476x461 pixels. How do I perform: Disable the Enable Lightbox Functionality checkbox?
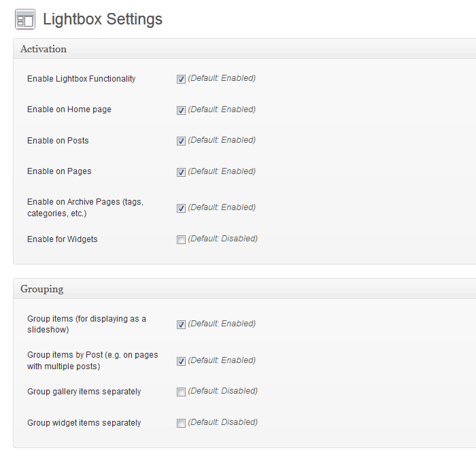[181, 79]
